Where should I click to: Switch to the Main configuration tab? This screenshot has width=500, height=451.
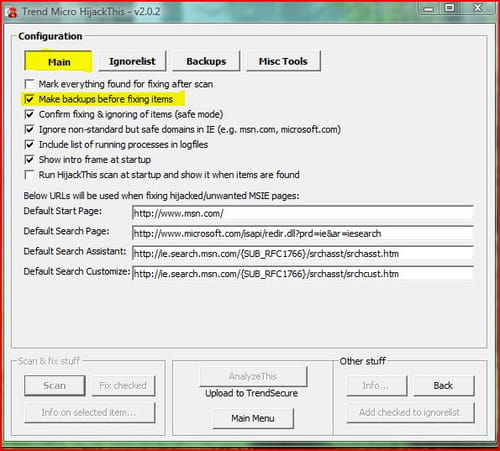[58, 61]
